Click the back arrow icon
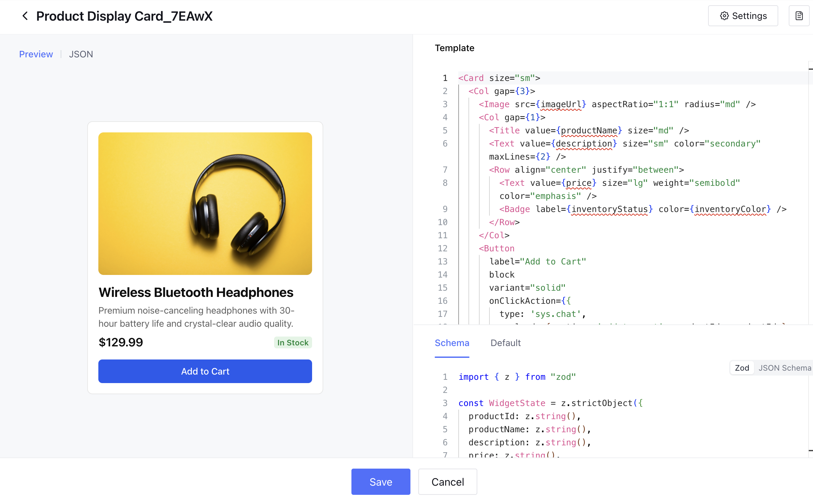 [25, 16]
